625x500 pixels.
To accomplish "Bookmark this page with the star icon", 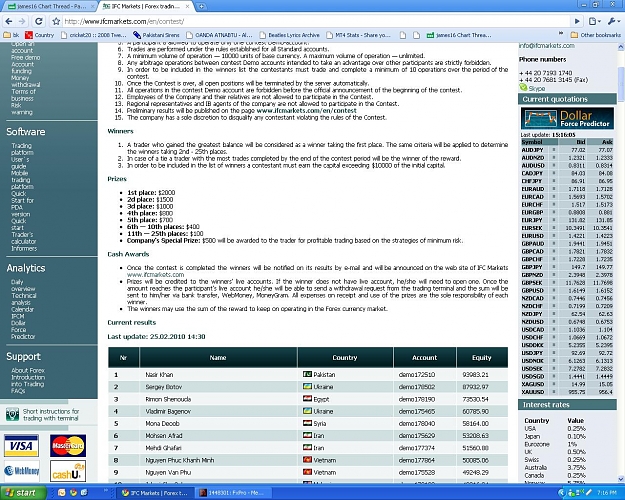I will [56, 21].
